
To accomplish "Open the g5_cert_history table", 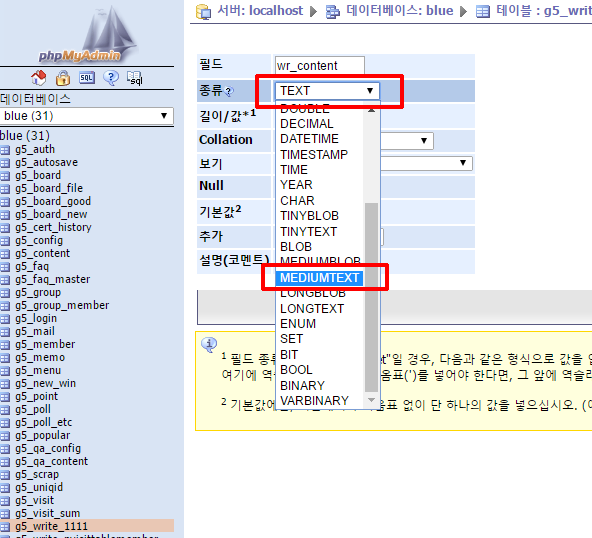I will (x=53, y=227).
